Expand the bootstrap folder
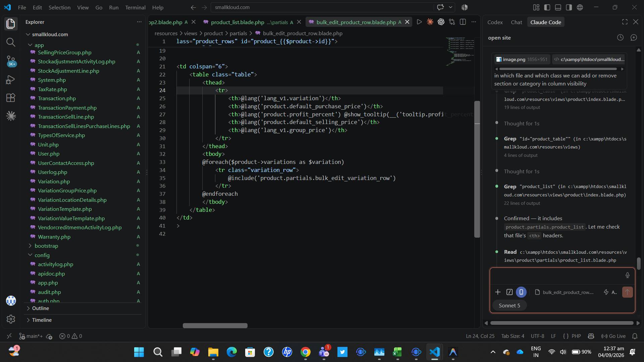The image size is (644, 362). 46,246
